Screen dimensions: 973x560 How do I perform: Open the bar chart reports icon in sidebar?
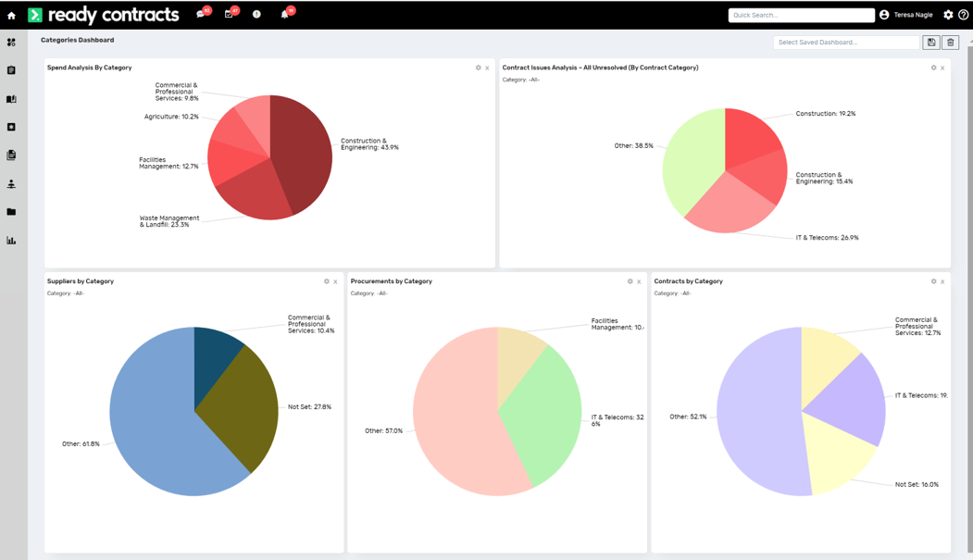point(11,240)
